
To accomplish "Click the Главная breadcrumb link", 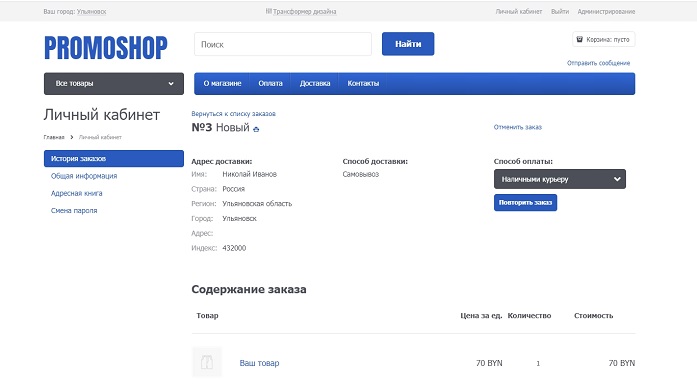I will (54, 137).
